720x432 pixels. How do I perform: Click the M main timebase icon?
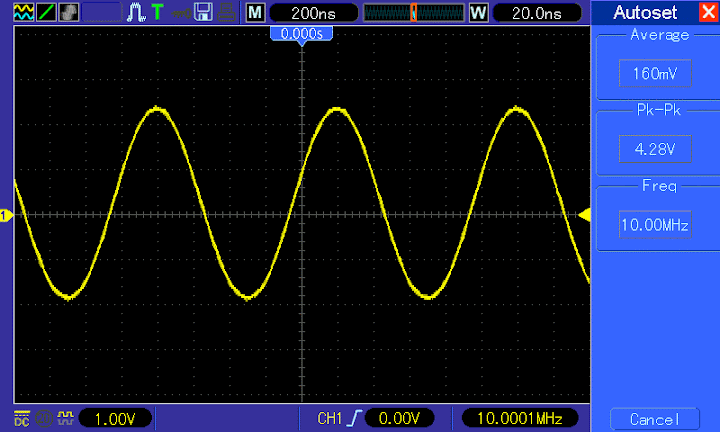click(x=255, y=12)
